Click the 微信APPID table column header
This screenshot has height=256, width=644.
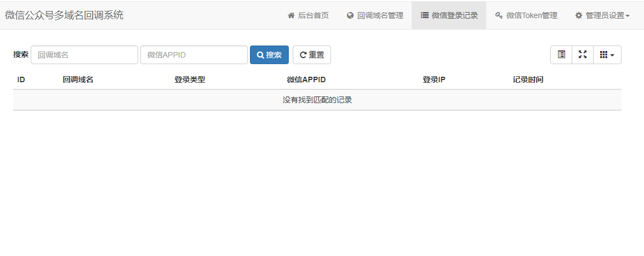point(306,80)
